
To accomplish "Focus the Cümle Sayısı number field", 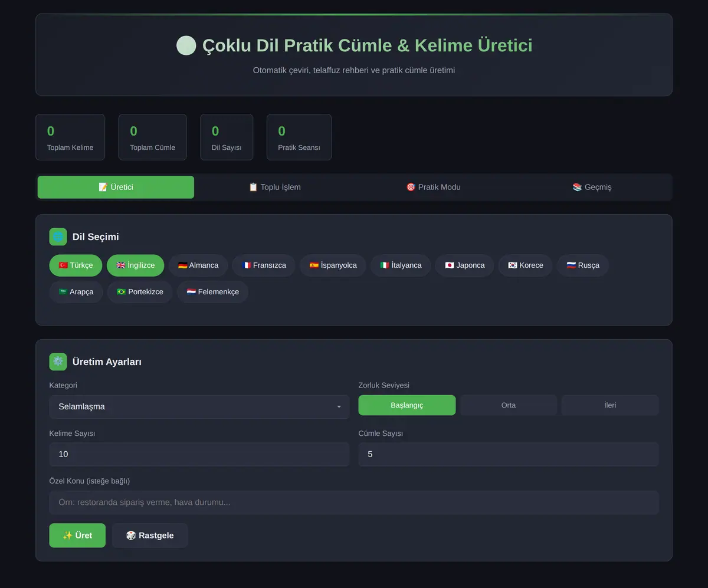I will coord(509,455).
